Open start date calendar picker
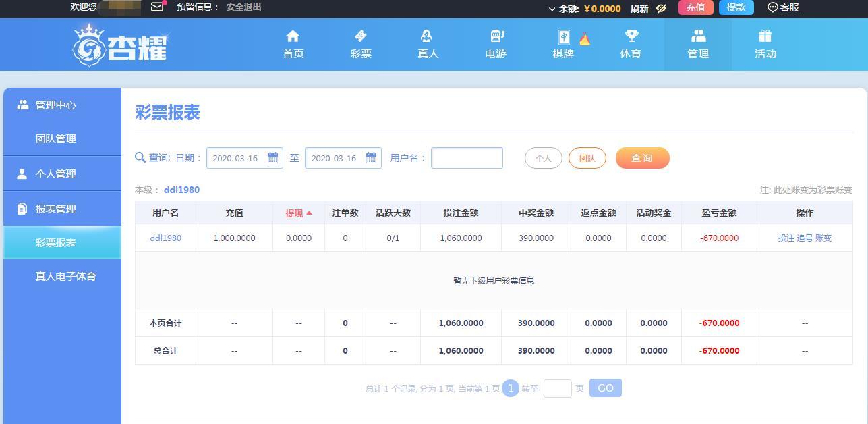The width and height of the screenshot is (868, 424). 272,157
